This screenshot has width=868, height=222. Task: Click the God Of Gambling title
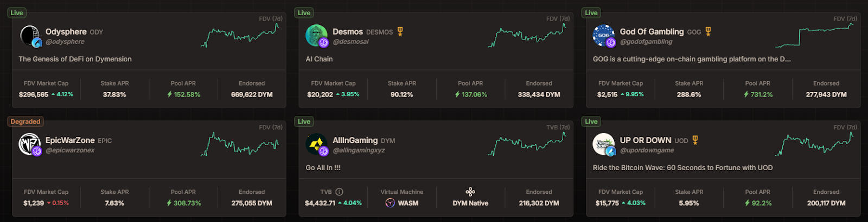point(652,31)
